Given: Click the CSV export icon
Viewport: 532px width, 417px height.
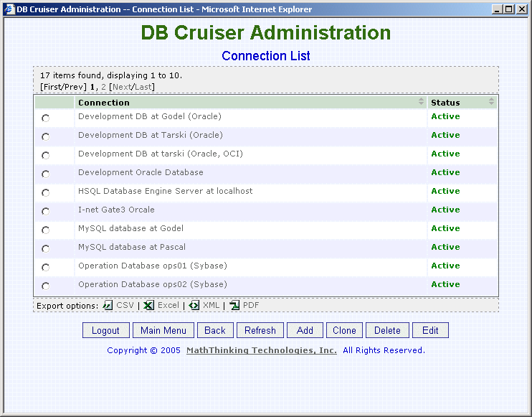Looking at the screenshot, I should 108,305.
